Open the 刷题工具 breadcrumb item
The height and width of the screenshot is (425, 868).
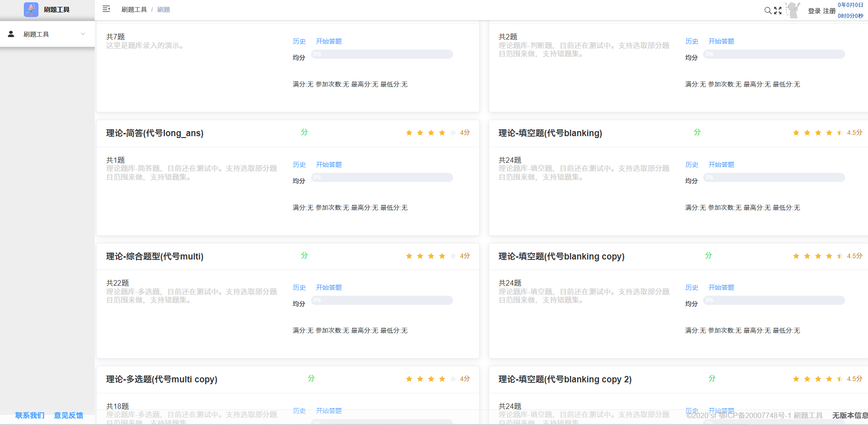134,10
